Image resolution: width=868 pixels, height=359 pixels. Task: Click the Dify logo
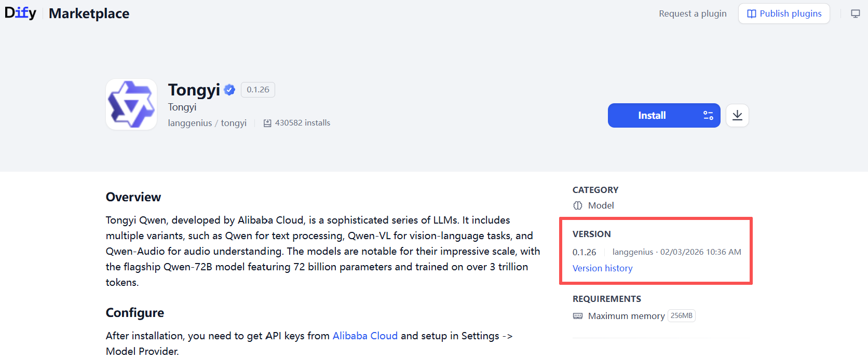[x=21, y=13]
